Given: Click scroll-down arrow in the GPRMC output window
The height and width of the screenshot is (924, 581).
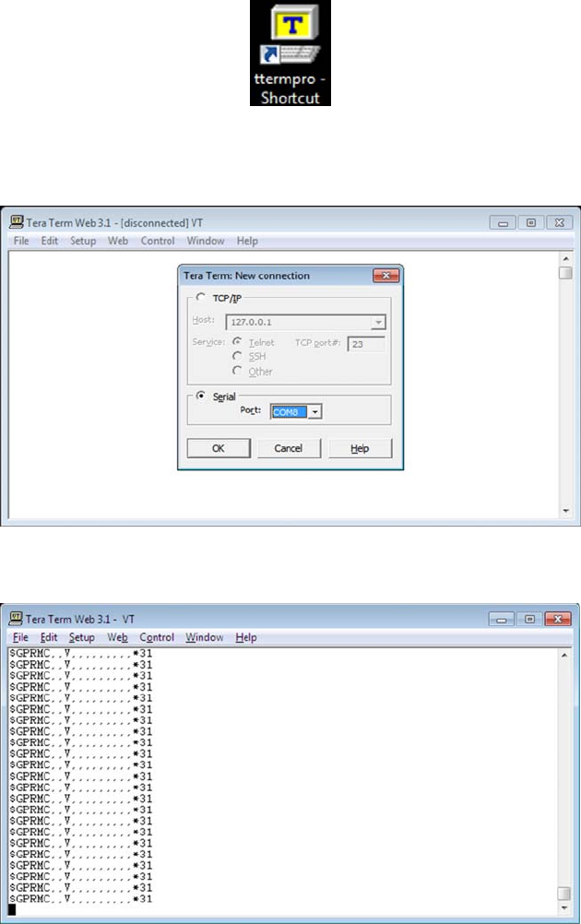Looking at the screenshot, I should coord(564,908).
